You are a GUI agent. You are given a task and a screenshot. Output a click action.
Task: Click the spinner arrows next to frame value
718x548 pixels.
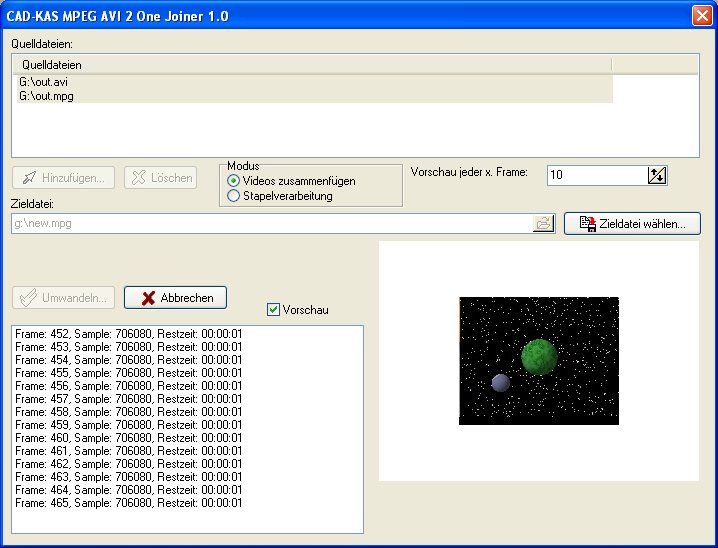657,175
